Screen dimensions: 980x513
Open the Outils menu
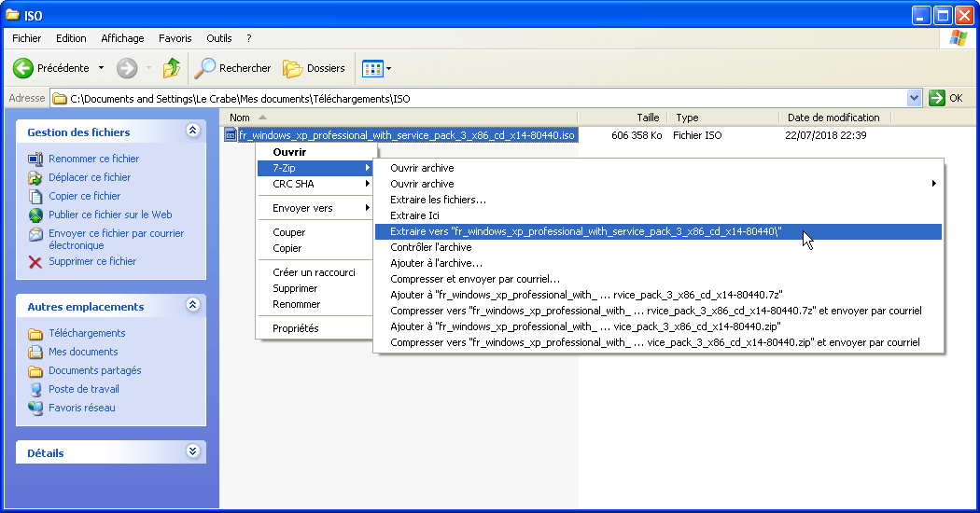point(218,38)
